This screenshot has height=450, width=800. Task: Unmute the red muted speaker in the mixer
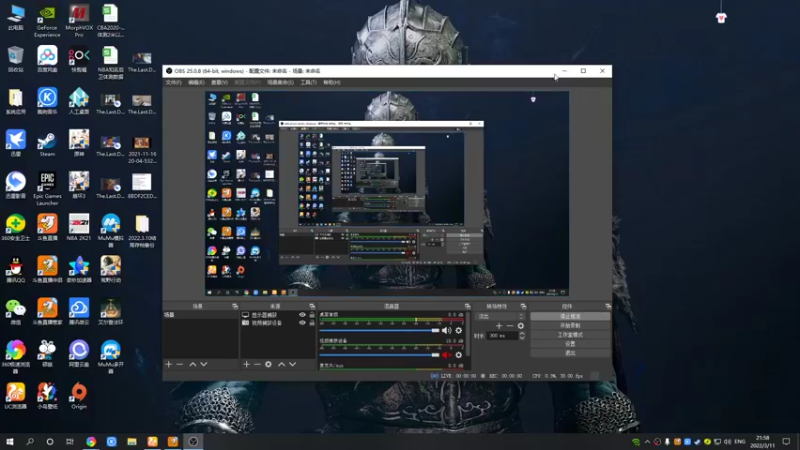(446, 355)
